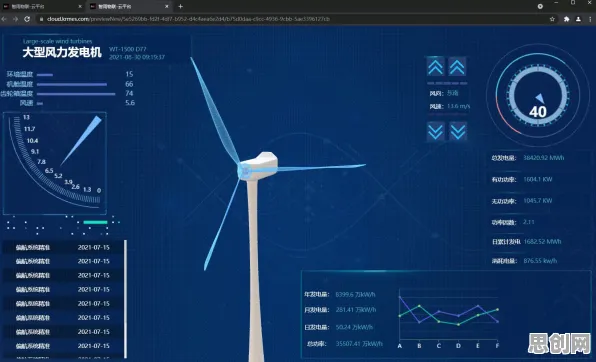The height and width of the screenshot is (362, 596).
Task: Click the chart x-axis label F
Action: (497, 346)
